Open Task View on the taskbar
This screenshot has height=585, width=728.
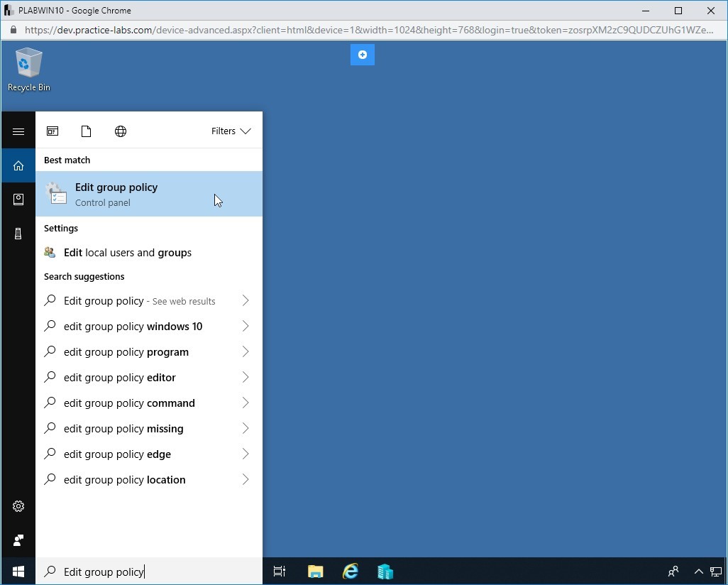click(280, 571)
